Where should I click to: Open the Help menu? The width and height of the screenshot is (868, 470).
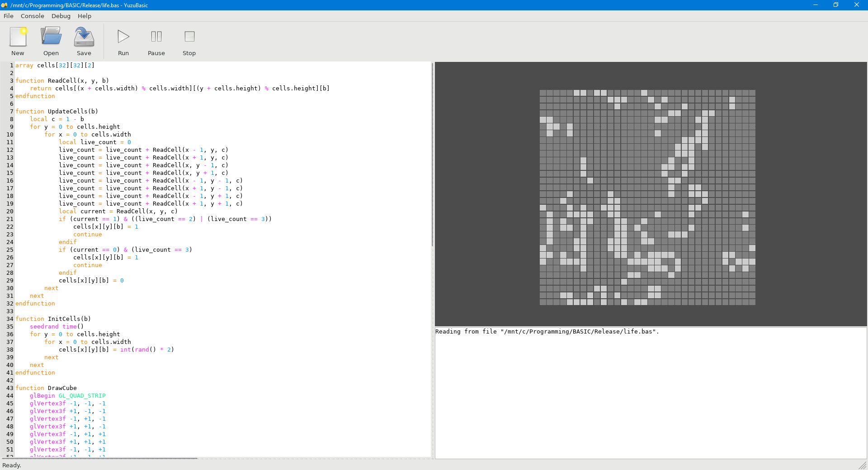(85, 16)
